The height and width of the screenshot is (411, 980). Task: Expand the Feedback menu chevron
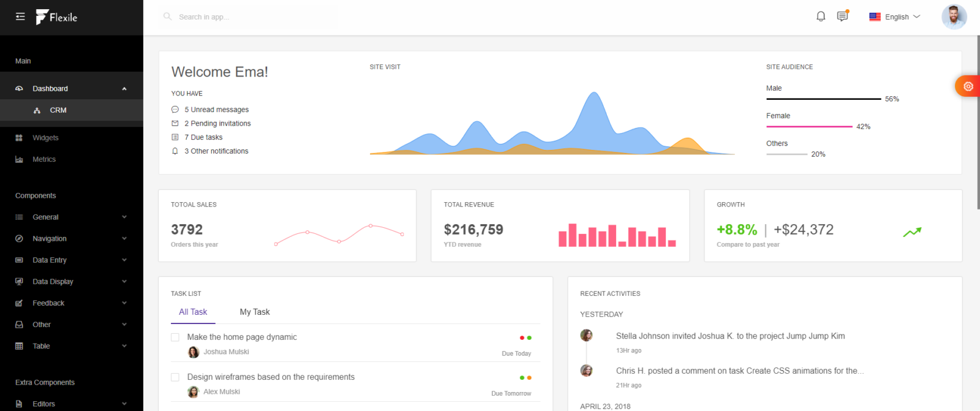[124, 303]
